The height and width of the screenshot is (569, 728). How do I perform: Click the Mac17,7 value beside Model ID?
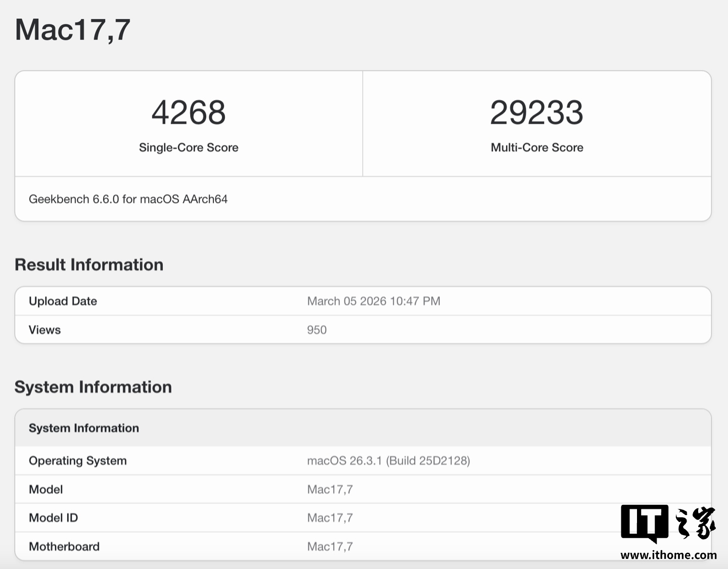click(x=330, y=518)
